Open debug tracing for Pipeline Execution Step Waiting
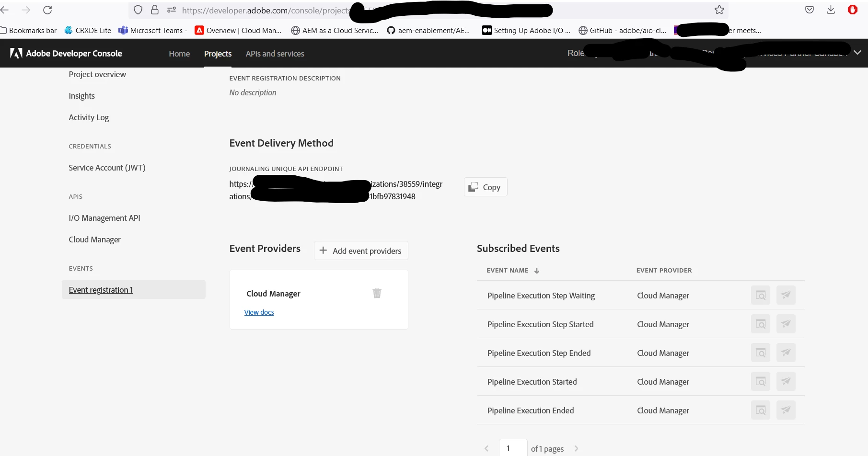The image size is (868, 456). pyautogui.click(x=761, y=295)
